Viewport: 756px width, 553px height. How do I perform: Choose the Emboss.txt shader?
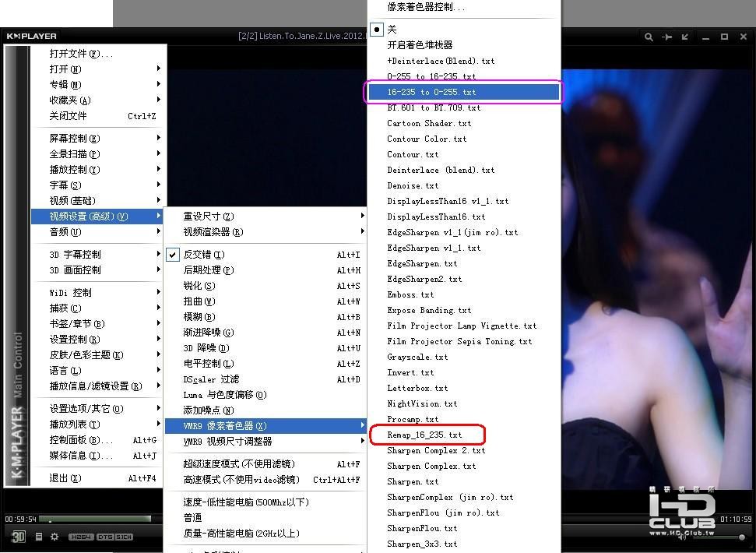click(463, 294)
